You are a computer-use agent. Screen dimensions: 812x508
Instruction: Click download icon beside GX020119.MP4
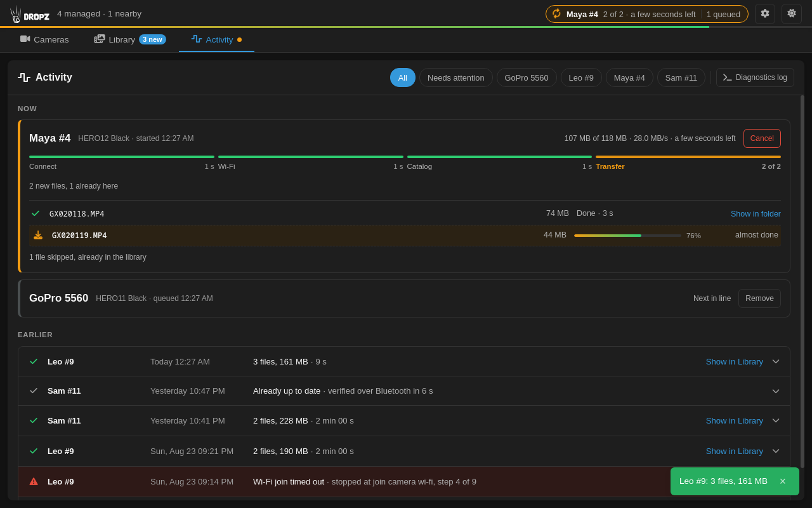[38, 235]
